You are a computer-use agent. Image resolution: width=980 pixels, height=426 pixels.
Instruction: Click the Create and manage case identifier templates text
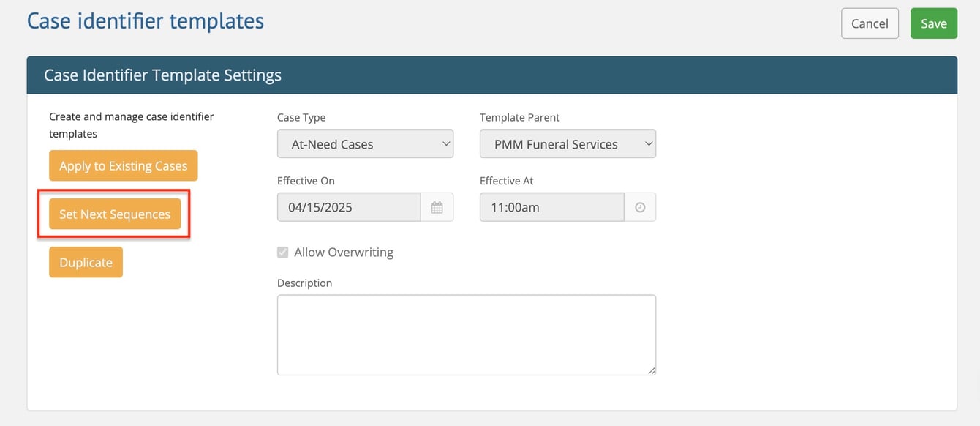132,125
